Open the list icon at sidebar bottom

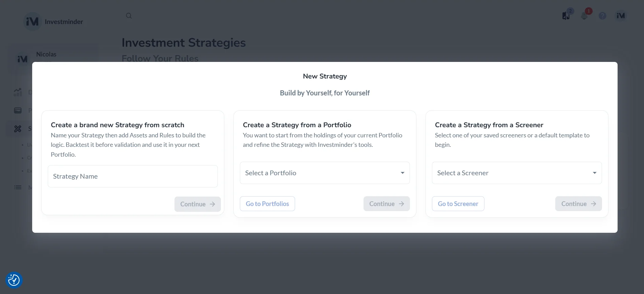point(17,187)
